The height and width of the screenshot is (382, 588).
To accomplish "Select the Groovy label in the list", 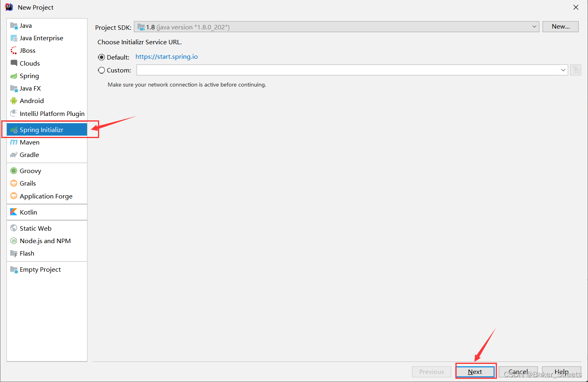I will [30, 171].
